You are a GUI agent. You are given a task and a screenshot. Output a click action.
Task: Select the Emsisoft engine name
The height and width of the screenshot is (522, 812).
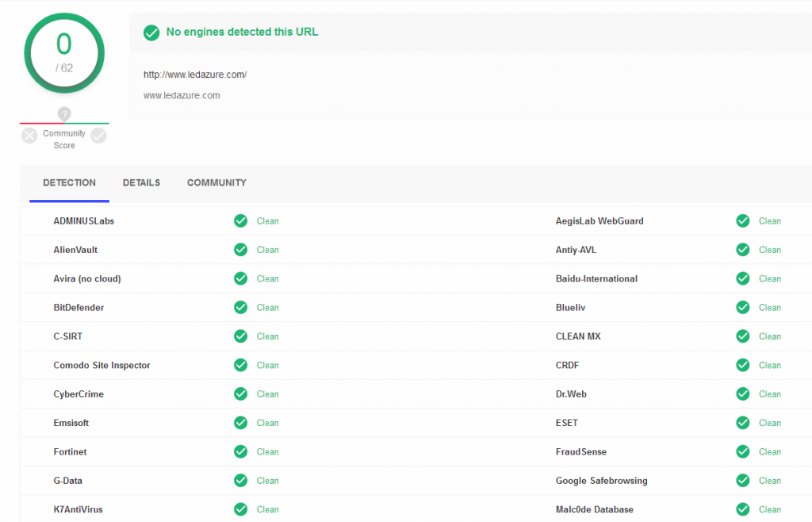coord(71,423)
